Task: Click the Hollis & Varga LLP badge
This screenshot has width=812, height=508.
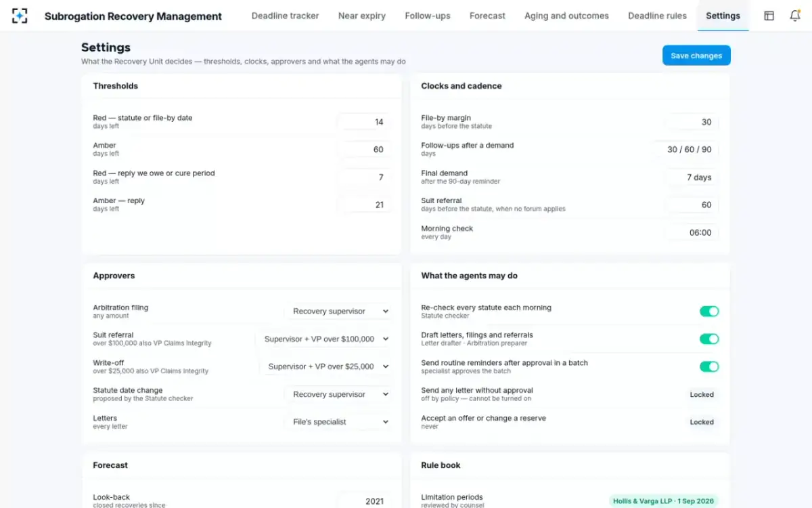Action: (x=662, y=501)
